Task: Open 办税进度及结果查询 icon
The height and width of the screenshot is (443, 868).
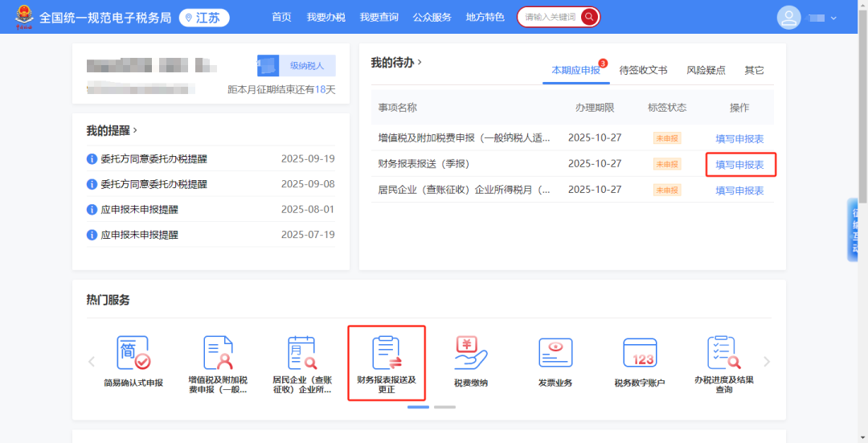Action: coord(723,353)
